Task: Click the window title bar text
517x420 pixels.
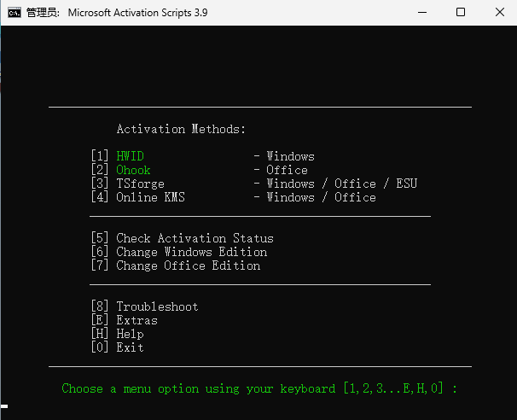Action: coord(137,13)
